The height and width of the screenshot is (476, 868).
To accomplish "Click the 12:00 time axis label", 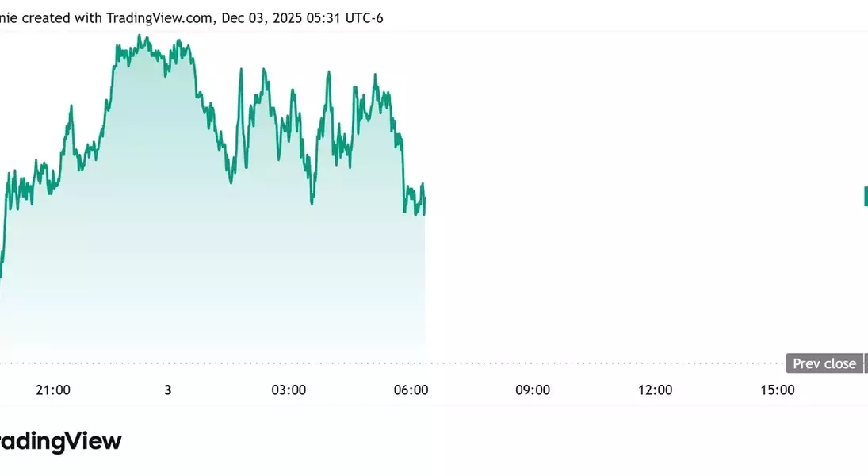I will [655, 390].
